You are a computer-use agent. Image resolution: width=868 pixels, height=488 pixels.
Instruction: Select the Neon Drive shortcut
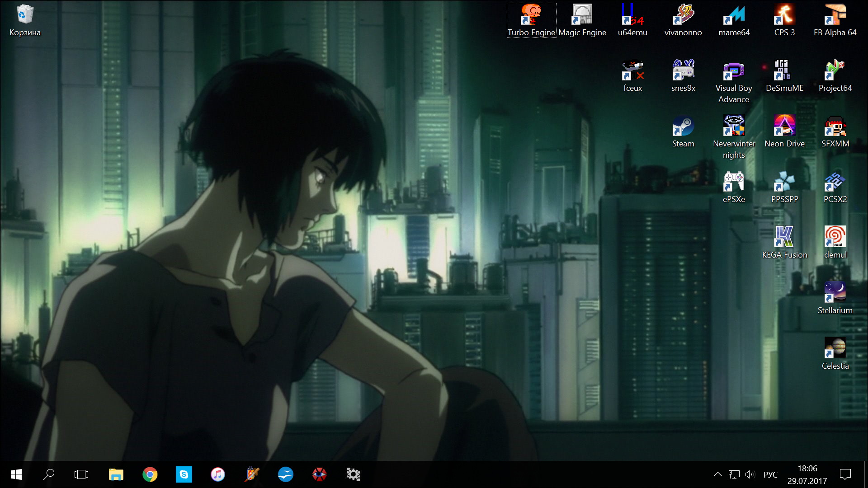point(784,132)
